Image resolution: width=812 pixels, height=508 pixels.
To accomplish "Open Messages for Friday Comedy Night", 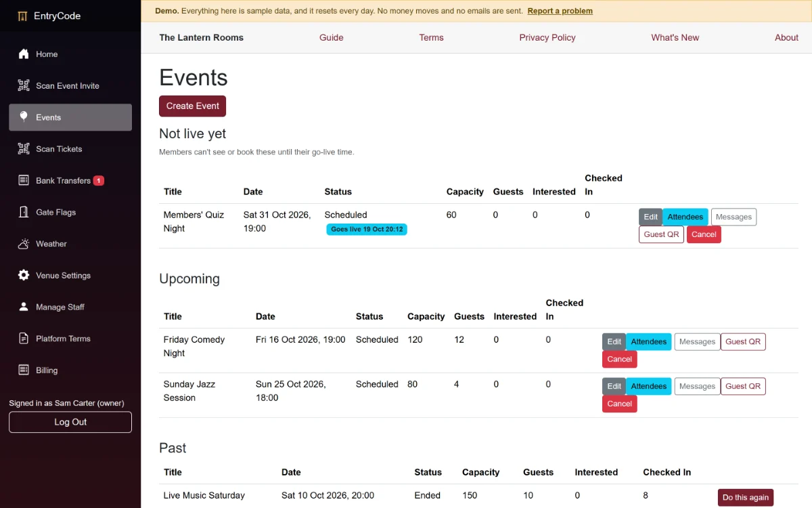I will tap(697, 341).
